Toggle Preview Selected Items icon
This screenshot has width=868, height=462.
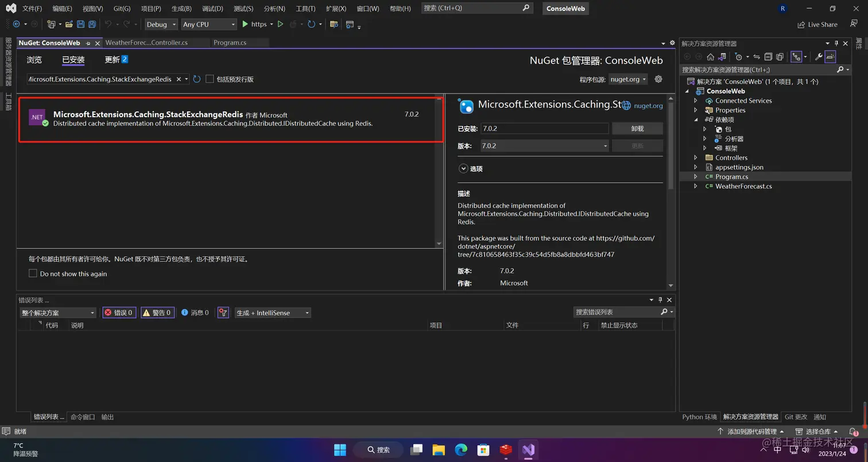(830, 57)
